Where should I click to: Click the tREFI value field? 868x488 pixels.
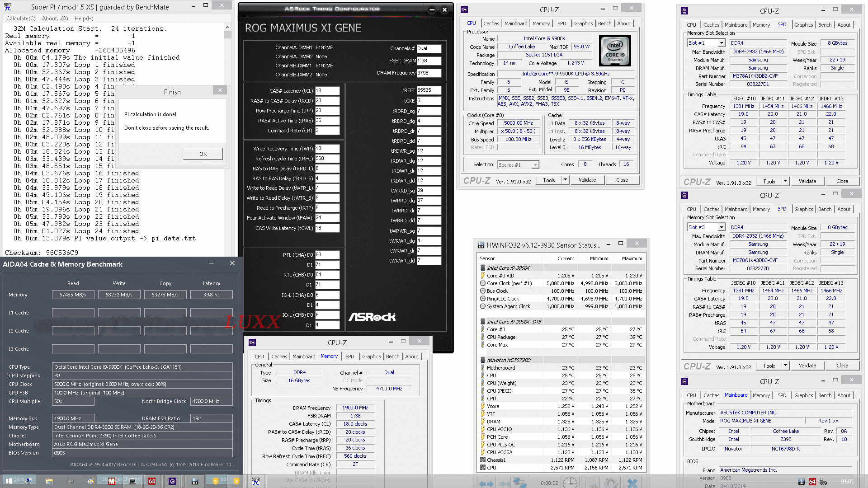pos(429,90)
